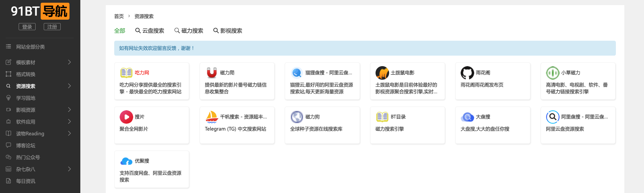Click the 学习园地 lightbulb icon
Screen dimensions: 644x193
coord(8,98)
